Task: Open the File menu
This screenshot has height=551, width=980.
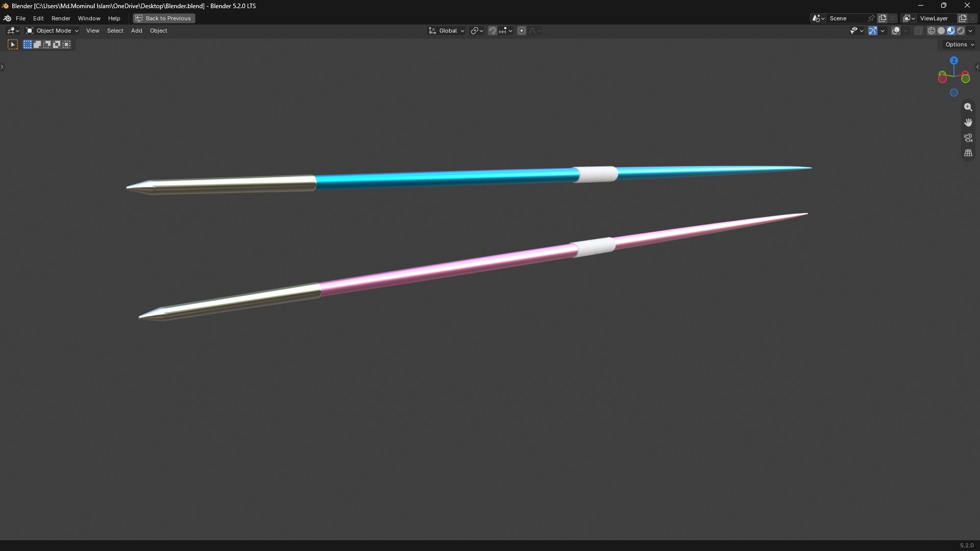Action: [20, 18]
